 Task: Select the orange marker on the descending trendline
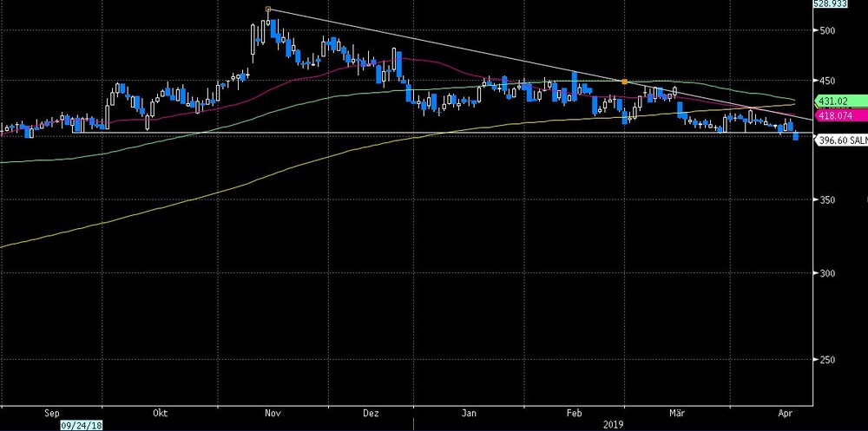pyautogui.click(x=624, y=82)
